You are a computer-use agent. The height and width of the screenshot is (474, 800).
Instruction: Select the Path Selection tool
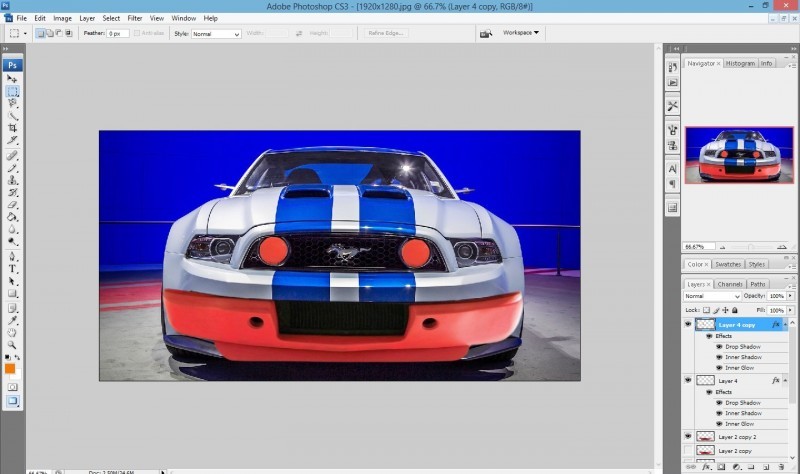(x=12, y=281)
